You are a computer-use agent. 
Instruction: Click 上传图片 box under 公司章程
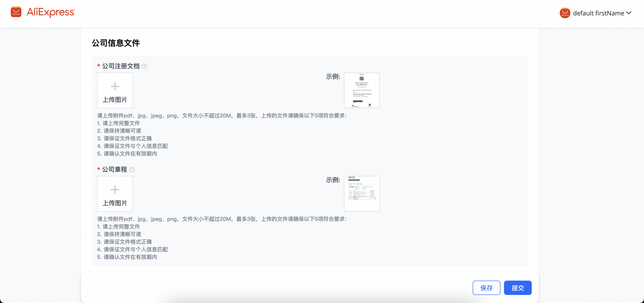tap(115, 194)
